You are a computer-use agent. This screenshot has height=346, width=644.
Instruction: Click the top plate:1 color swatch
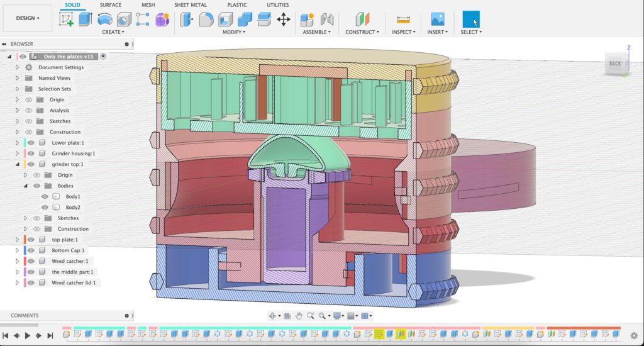coord(25,240)
